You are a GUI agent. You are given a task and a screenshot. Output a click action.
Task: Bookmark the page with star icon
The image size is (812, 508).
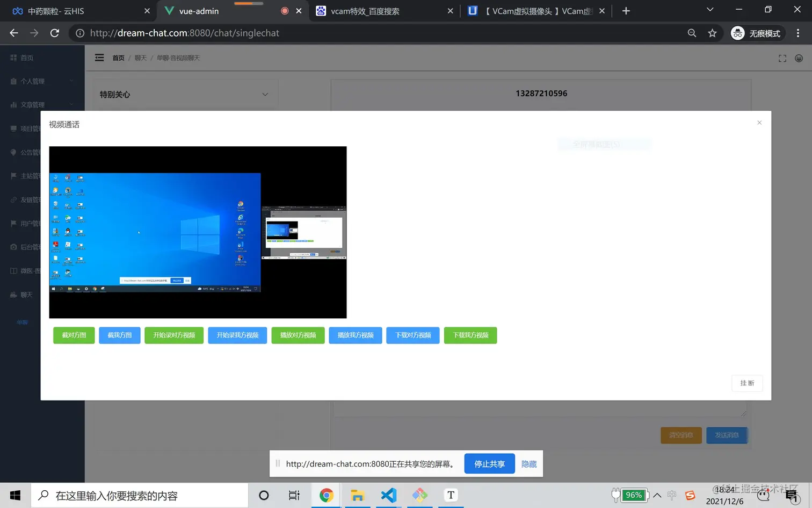tap(712, 33)
